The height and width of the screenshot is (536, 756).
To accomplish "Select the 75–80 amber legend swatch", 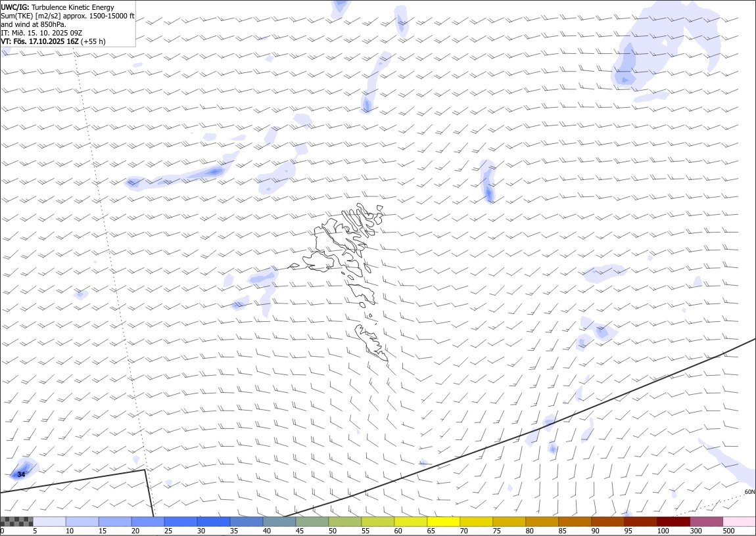I will pyautogui.click(x=509, y=522).
